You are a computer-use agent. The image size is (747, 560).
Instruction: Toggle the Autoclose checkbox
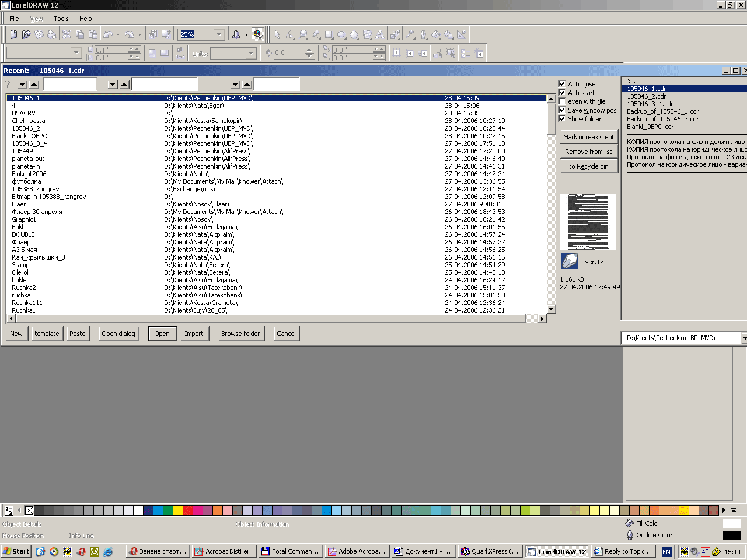(563, 84)
